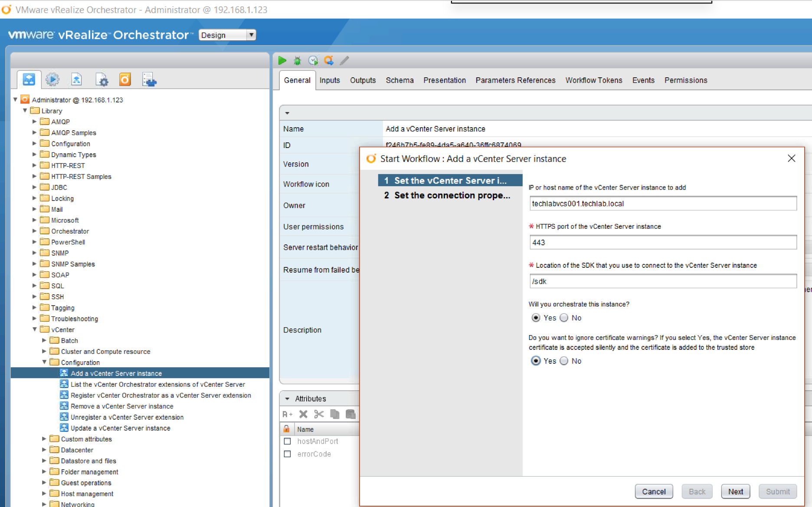Expand the Troubleshooting folder
The image size is (812, 507).
(x=35, y=318)
